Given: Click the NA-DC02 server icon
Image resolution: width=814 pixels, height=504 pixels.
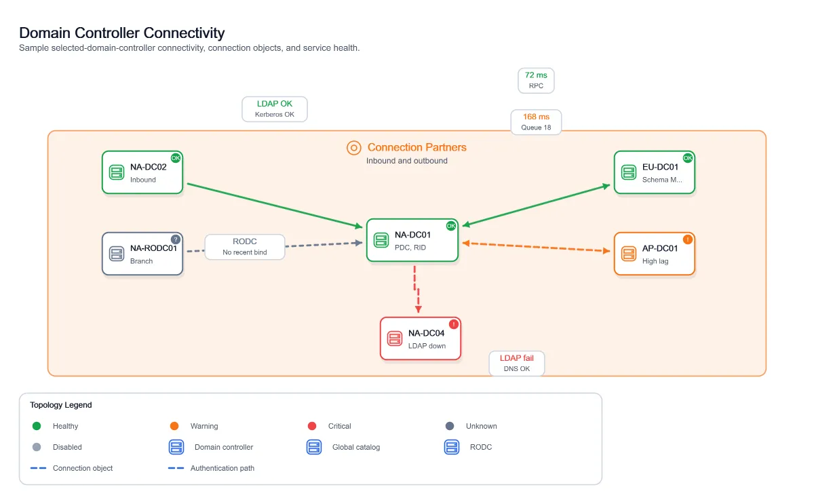Looking at the screenshot, I should [x=116, y=172].
